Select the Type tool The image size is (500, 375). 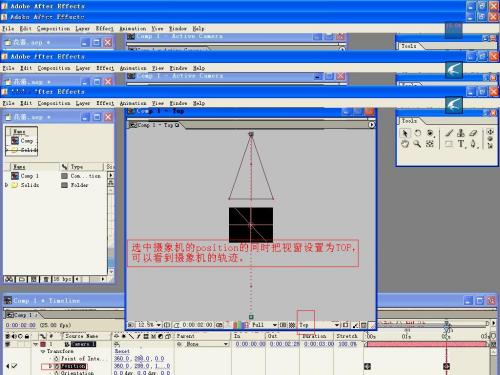461,144
